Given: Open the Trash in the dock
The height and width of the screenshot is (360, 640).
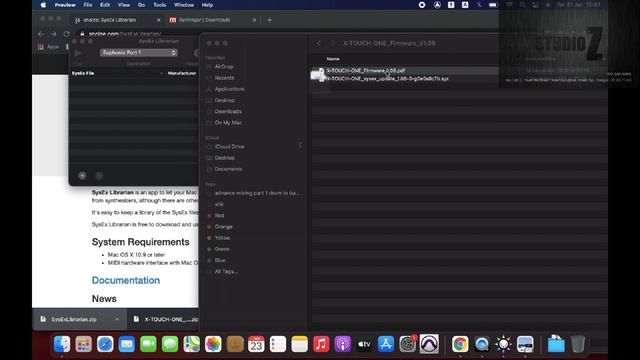Looking at the screenshot, I should 578,344.
